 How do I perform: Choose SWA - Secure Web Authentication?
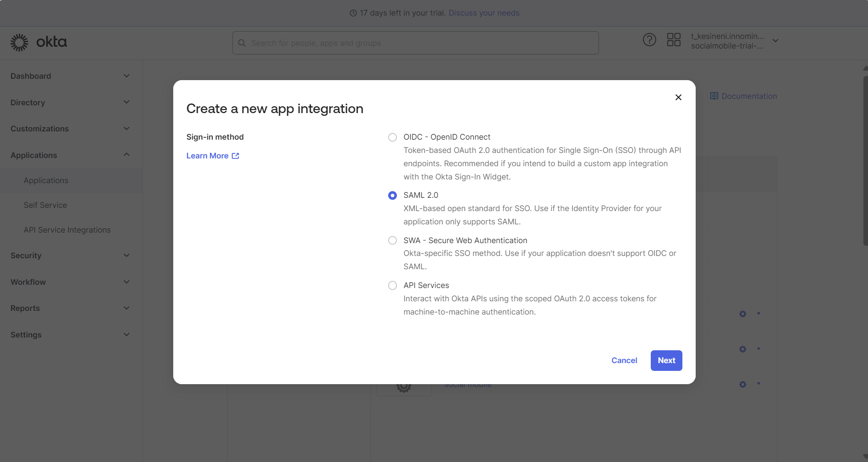(392, 240)
